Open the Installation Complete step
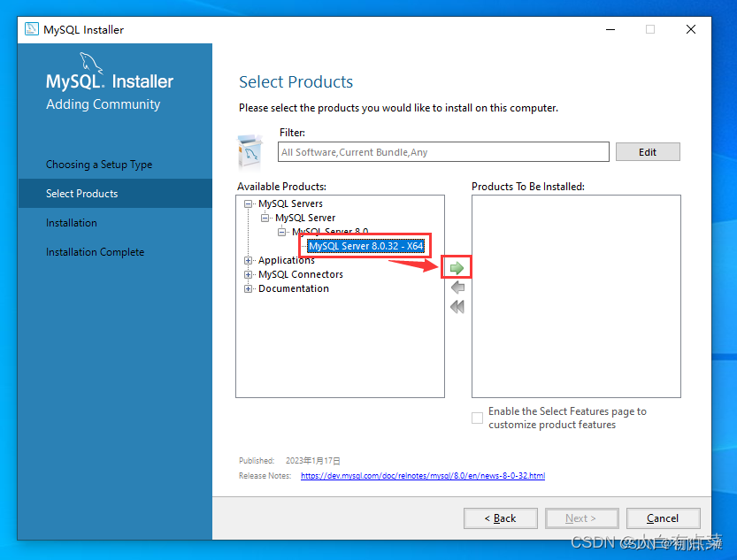Screen dimensions: 737x560 click(95, 252)
